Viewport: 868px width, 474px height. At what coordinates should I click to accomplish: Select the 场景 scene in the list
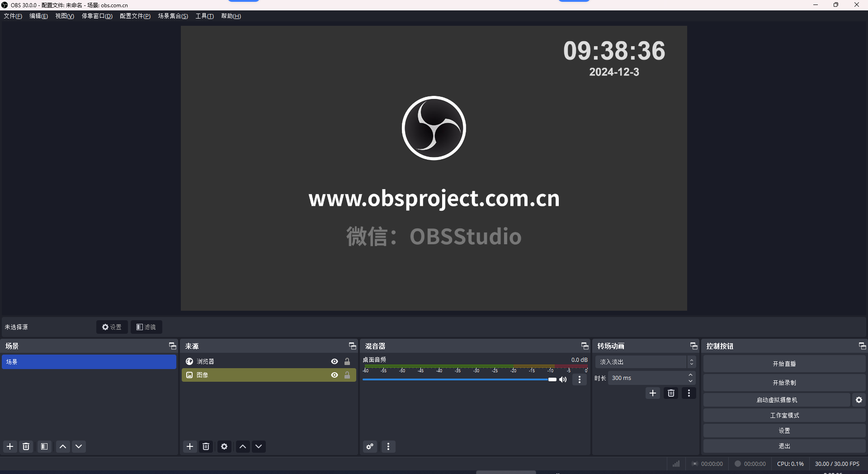click(x=89, y=362)
